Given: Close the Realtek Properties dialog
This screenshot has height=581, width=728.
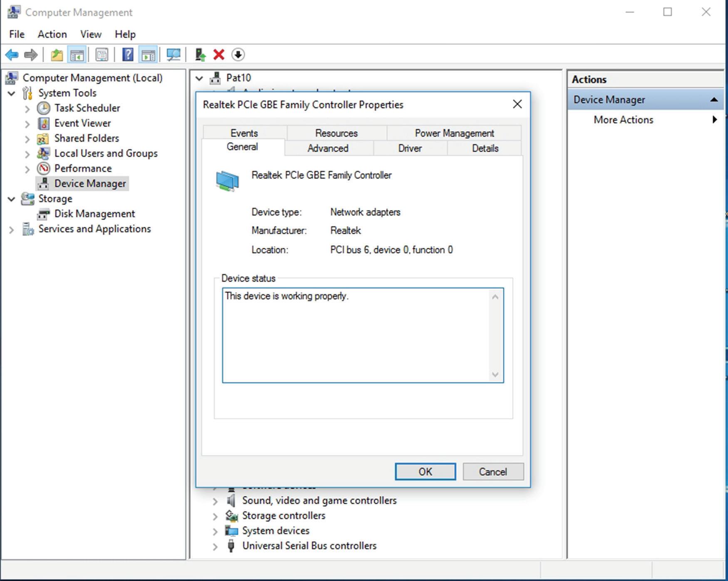Looking at the screenshot, I should [517, 104].
